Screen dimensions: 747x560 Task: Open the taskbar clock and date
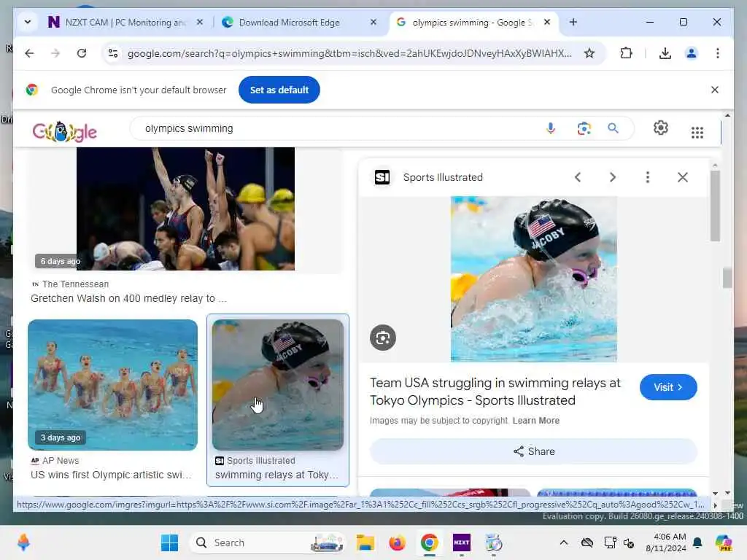point(666,542)
